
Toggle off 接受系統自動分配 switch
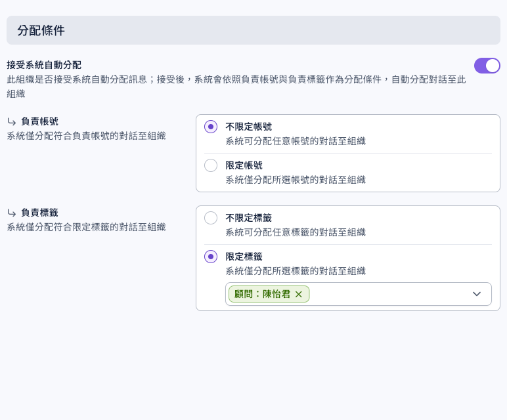click(x=487, y=66)
